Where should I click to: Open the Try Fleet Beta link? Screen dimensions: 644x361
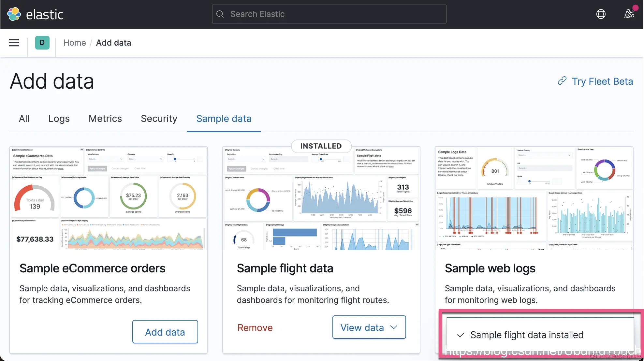point(602,81)
